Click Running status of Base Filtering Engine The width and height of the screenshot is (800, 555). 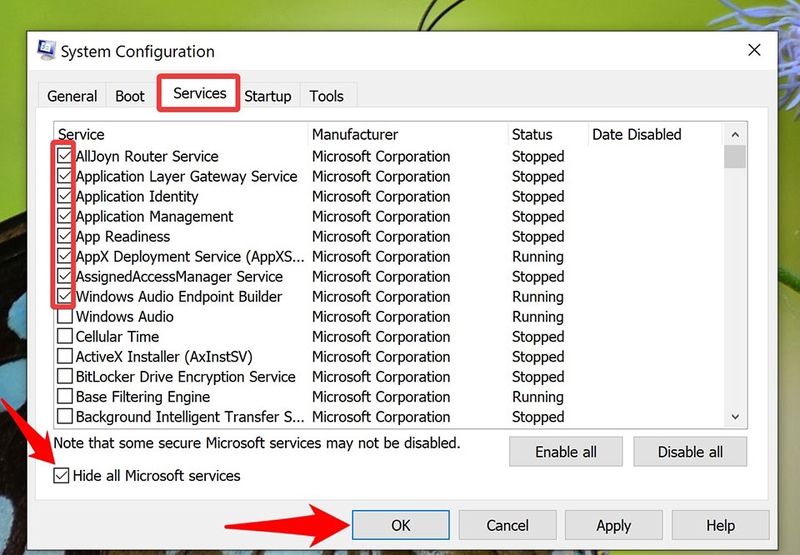pos(538,397)
